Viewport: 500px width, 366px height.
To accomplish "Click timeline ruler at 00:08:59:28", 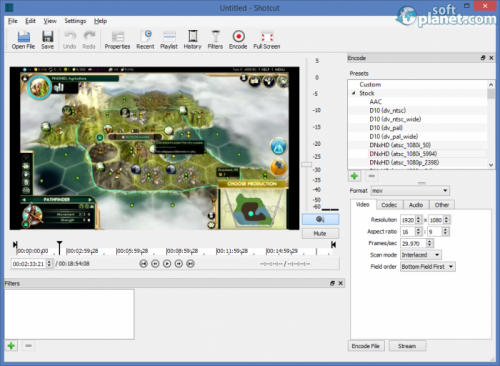I will click(182, 251).
